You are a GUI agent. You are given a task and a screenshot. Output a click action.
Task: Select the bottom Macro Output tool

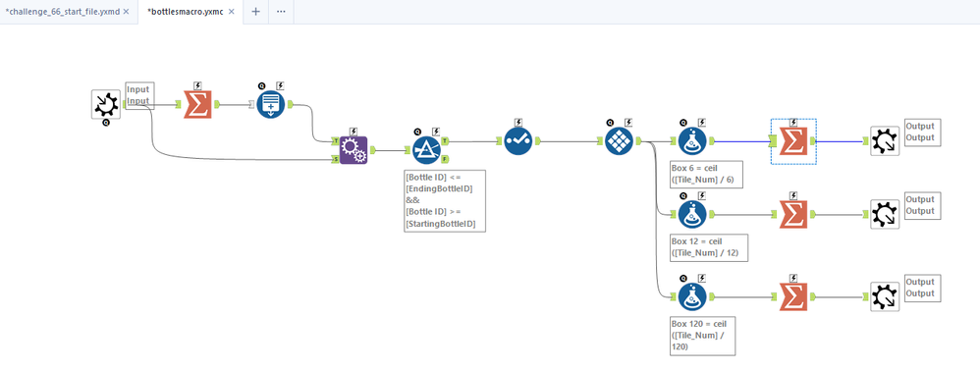[x=885, y=297]
